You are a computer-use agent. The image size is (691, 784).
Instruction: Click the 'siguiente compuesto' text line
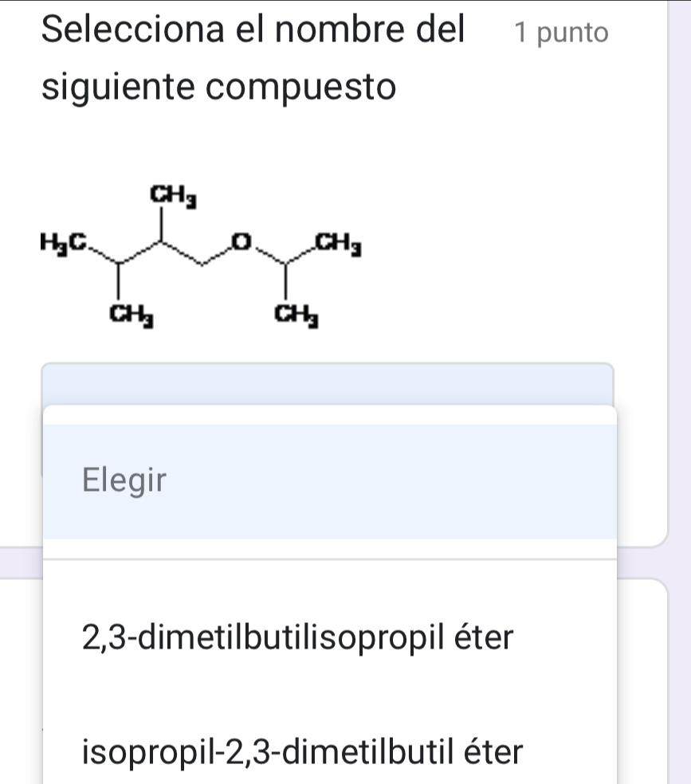tap(218, 86)
